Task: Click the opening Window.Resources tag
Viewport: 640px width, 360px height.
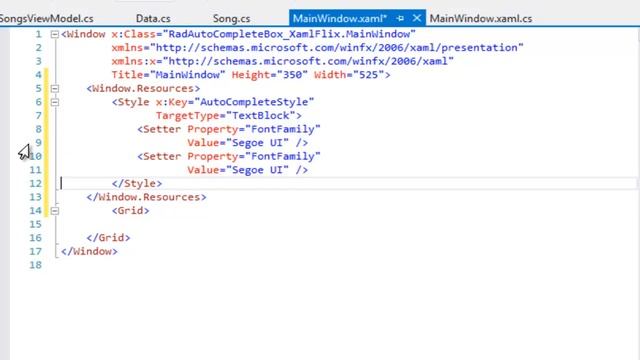Action: (x=143, y=89)
